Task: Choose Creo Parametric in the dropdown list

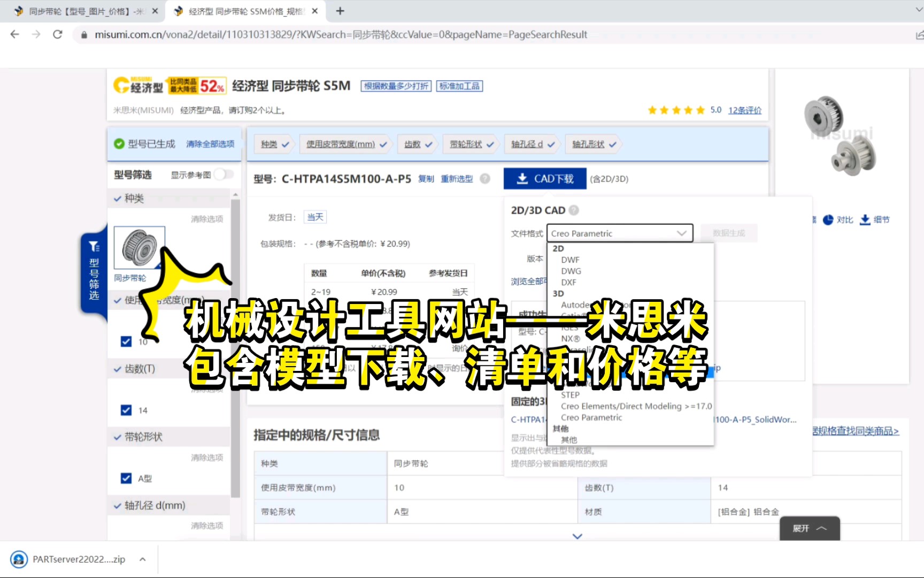Action: click(591, 417)
